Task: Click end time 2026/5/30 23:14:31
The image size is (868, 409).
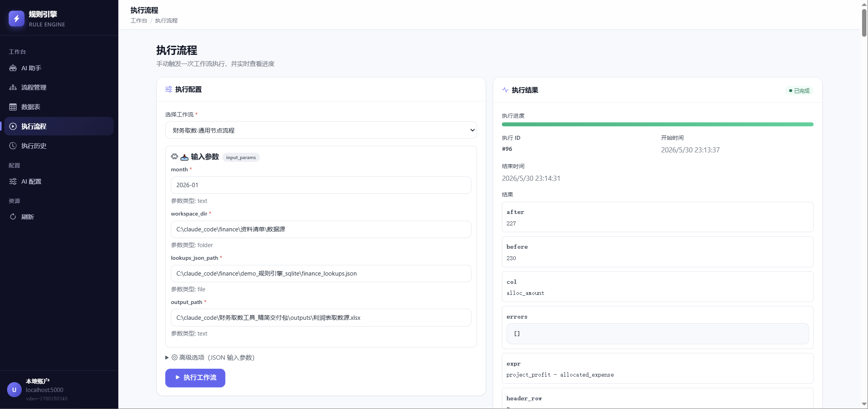Action: click(x=531, y=178)
